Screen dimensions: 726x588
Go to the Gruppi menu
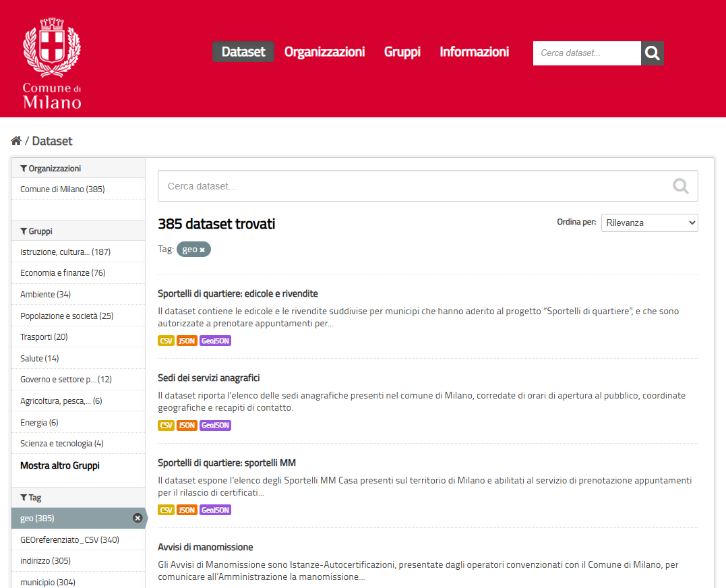tap(402, 52)
